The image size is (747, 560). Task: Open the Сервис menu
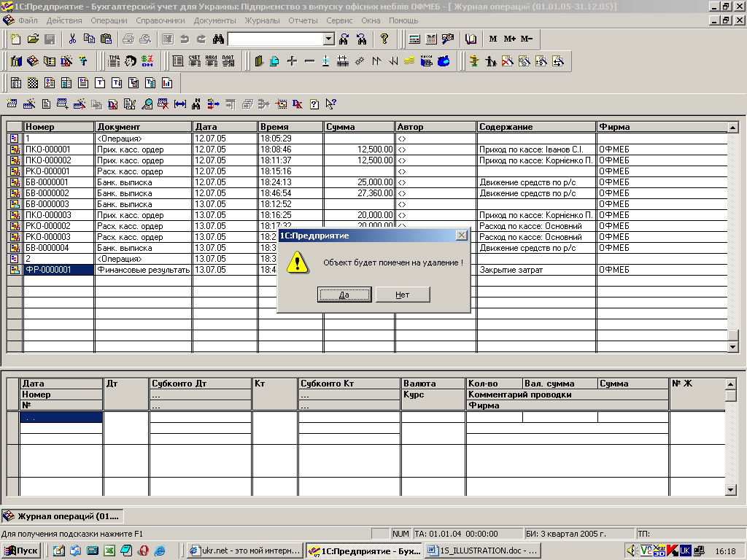[339, 20]
